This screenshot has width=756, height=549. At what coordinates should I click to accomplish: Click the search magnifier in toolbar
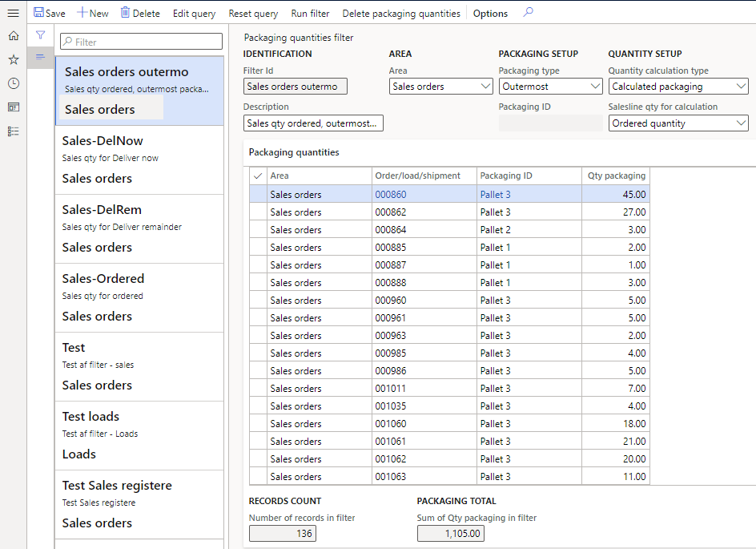point(528,13)
